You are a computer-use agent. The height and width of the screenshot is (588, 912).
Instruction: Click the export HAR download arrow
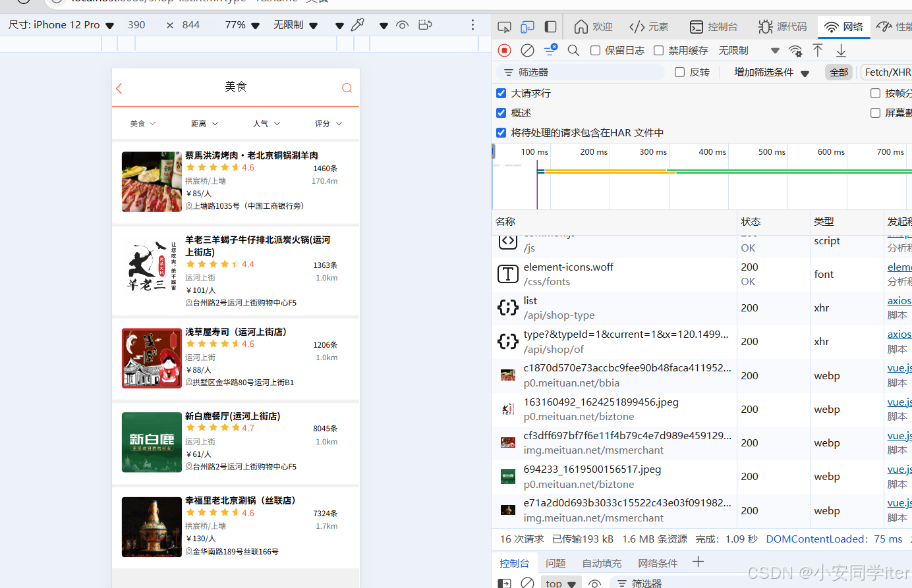click(841, 50)
